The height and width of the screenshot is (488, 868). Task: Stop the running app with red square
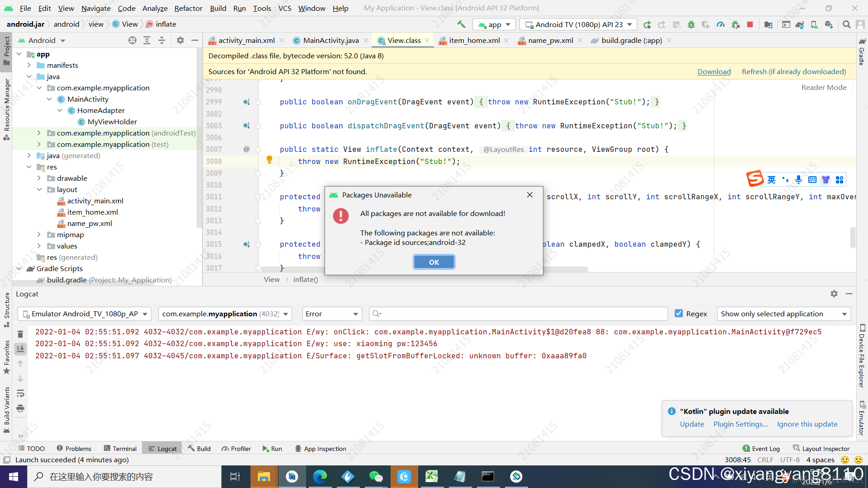click(x=750, y=24)
